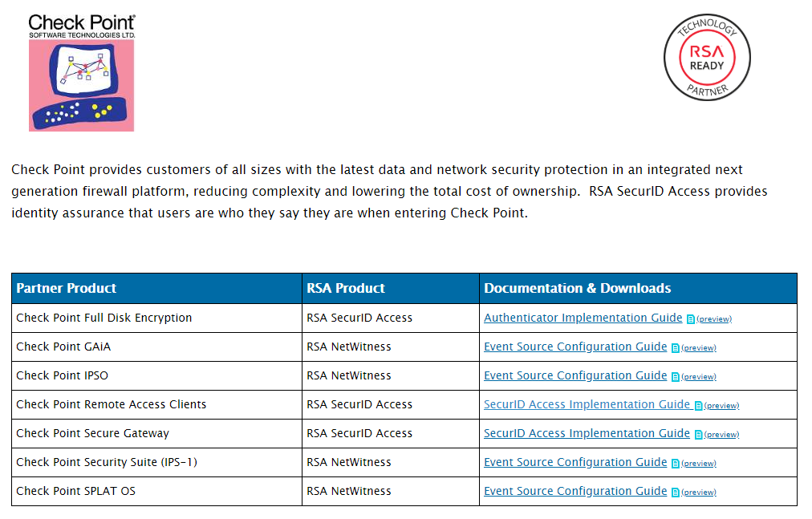Open preview link in Remote Access Clients row
The height and width of the screenshot is (519, 812).
point(721,406)
